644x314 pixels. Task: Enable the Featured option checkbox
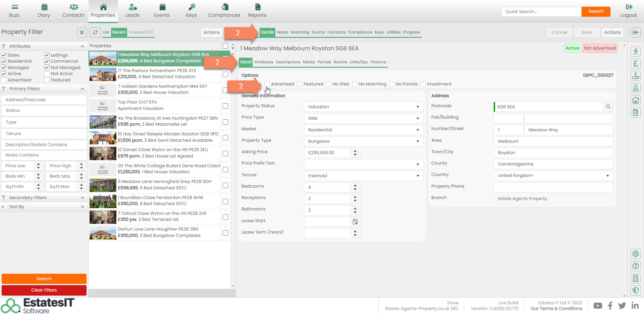point(300,84)
